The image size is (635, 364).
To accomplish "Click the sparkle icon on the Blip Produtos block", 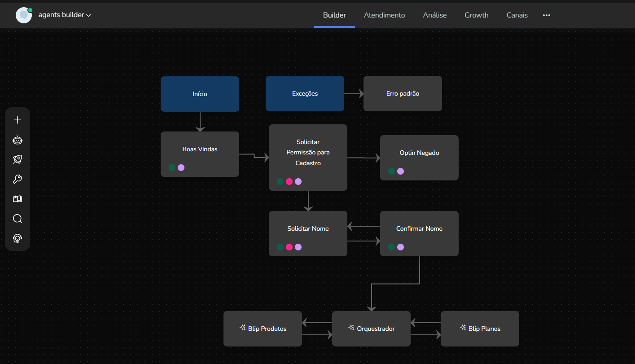I will point(244,328).
